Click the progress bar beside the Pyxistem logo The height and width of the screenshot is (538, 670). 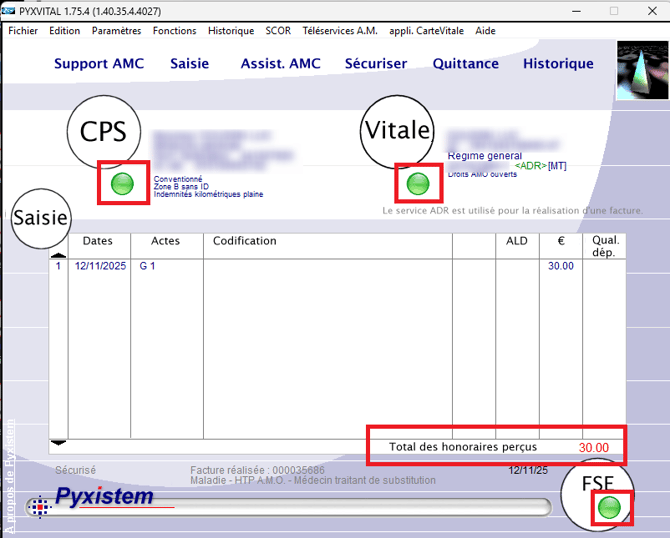pyautogui.click(x=350, y=507)
